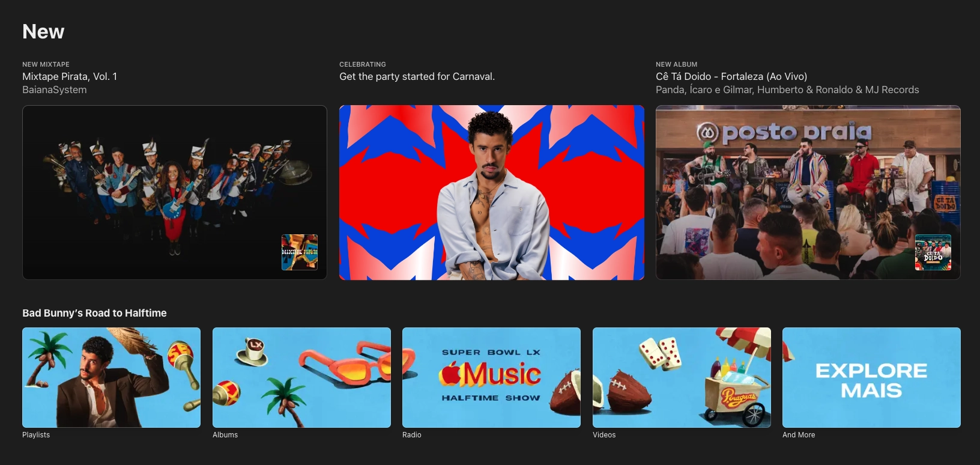
Task: Click the 'And More' caption text
Action: coord(799,435)
